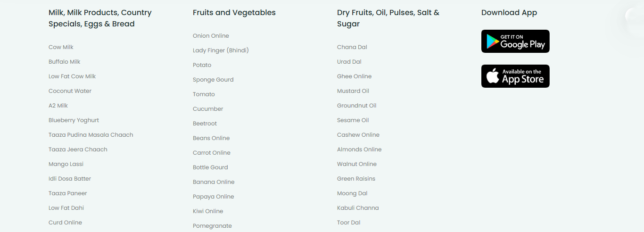Image resolution: width=644 pixels, height=232 pixels.
Task: Open the Banana Online link
Action: click(214, 182)
